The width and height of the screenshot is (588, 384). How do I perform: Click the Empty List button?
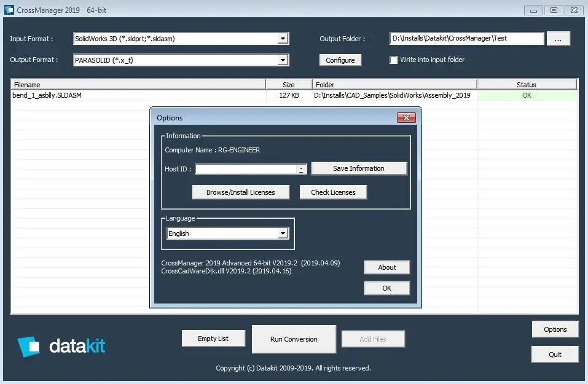213,339
